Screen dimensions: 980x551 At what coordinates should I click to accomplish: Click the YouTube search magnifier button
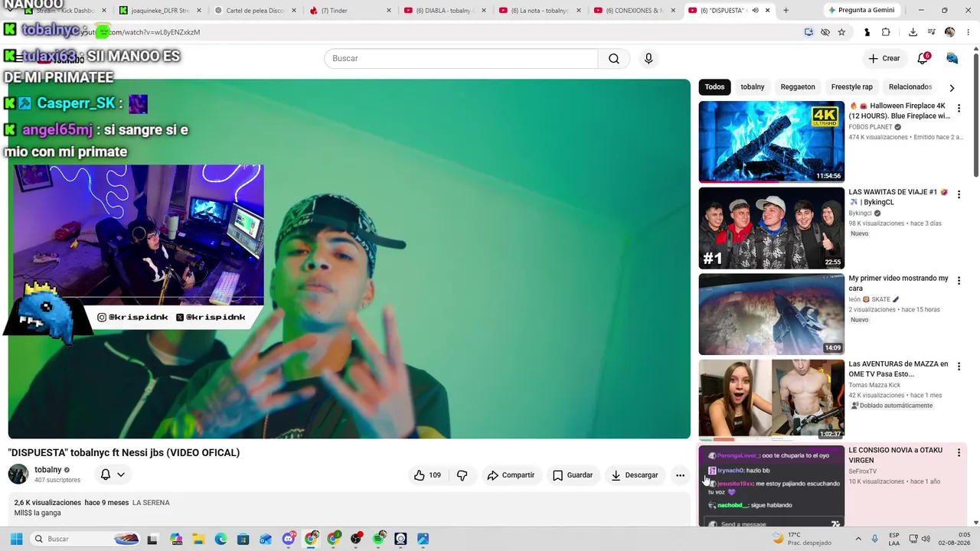click(x=614, y=59)
